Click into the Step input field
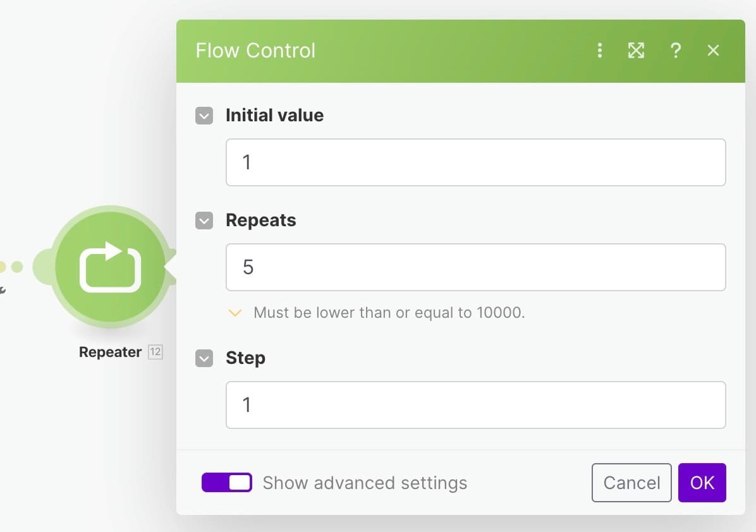The image size is (756, 532). point(475,405)
